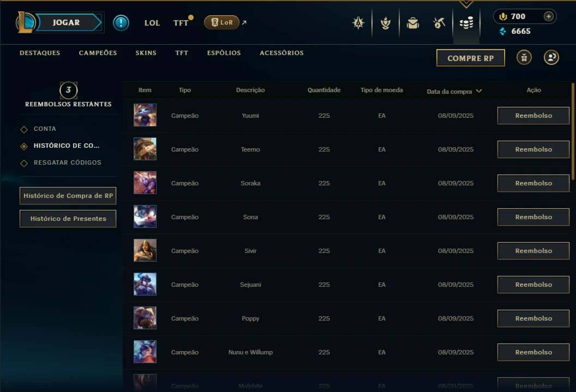The width and height of the screenshot is (576, 392).
Task: Launch Legends of Runeterra via LoR badge
Action: pos(221,22)
